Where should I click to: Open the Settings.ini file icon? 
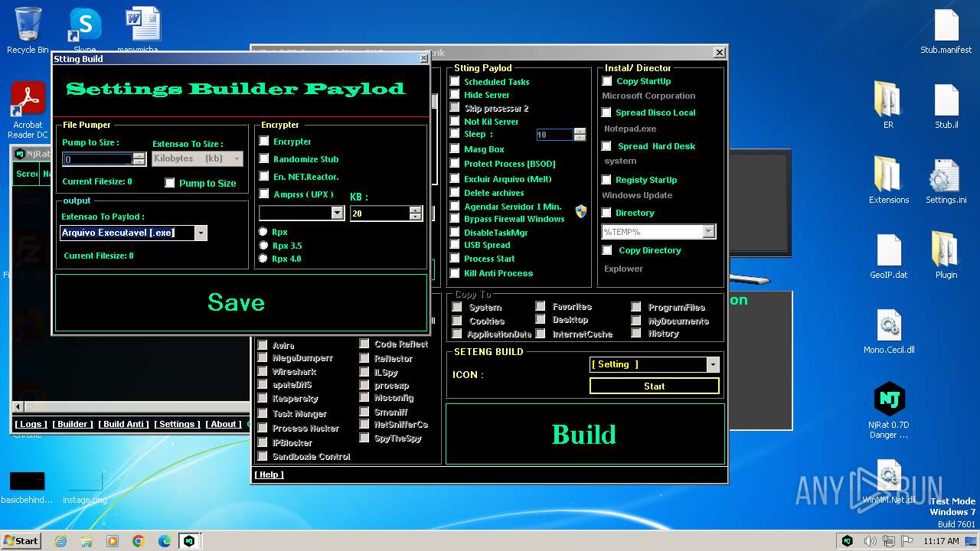[x=946, y=180]
